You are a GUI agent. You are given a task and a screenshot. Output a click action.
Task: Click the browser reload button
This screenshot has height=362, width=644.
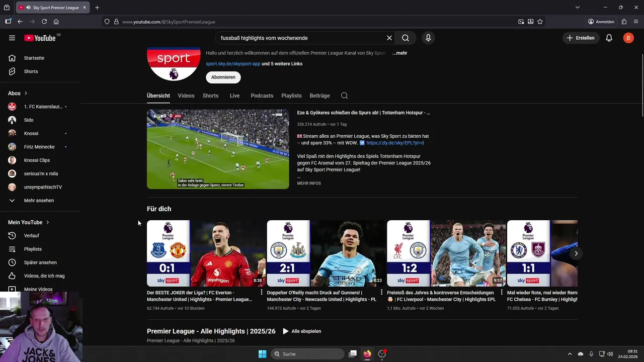[44, 22]
